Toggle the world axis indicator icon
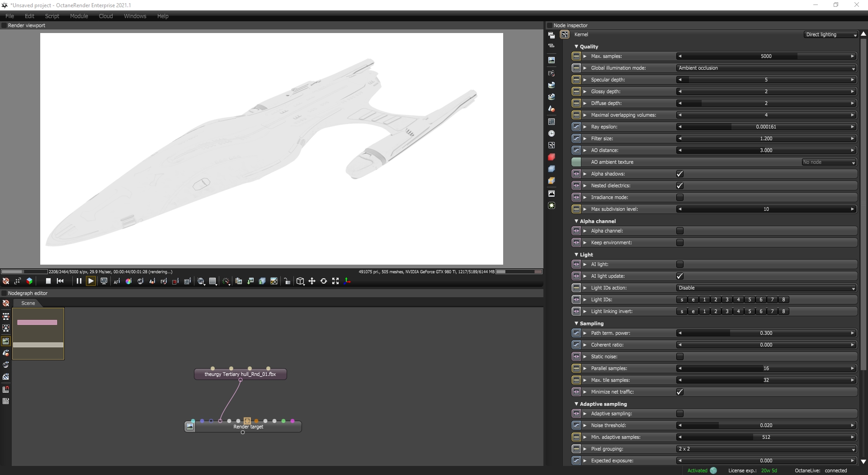 pos(347,281)
